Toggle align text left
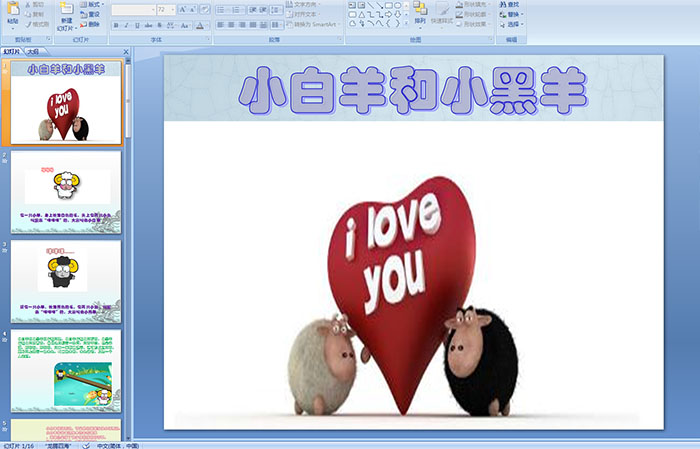This screenshot has height=449, width=700. (x=221, y=25)
